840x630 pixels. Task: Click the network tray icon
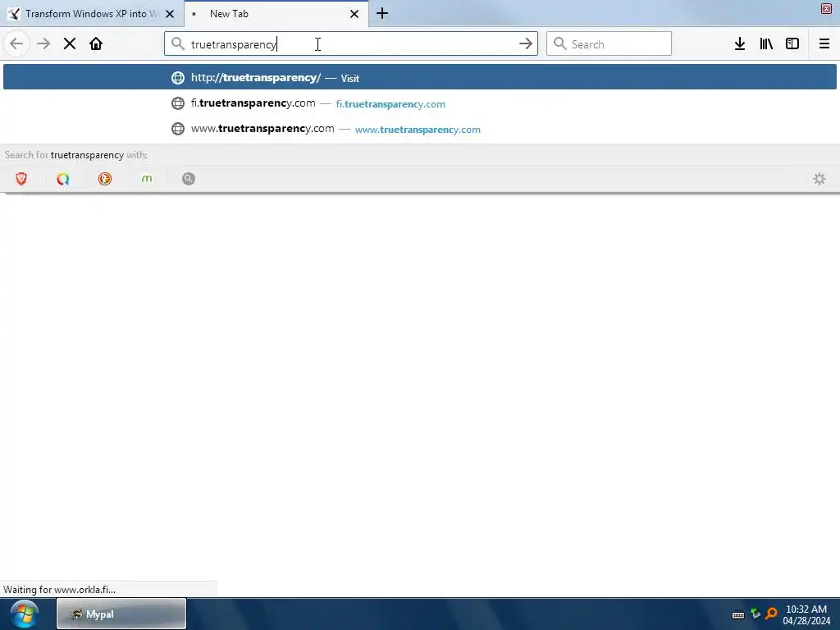coord(756,614)
